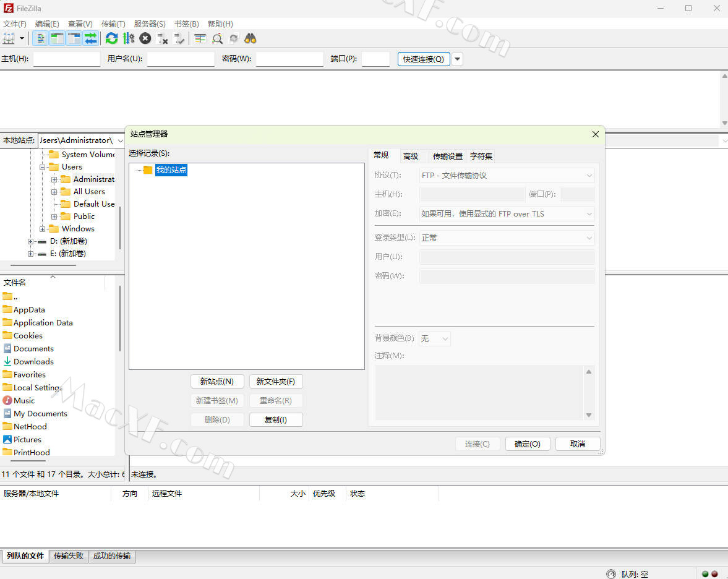Expand the D: (新加卷) drive node
This screenshot has height=579, width=728.
coord(31,241)
